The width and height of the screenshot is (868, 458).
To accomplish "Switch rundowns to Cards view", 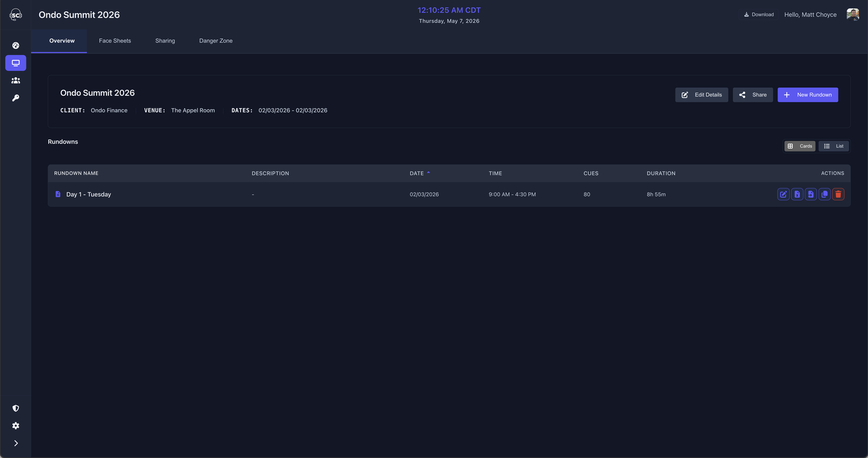I will 800,146.
